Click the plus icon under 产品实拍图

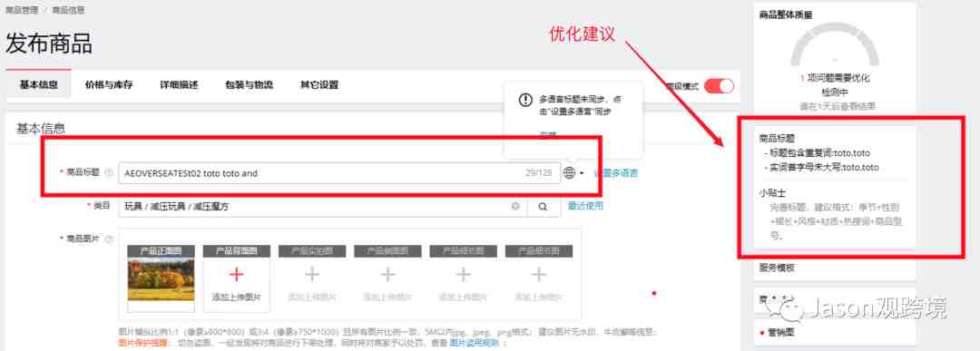click(x=312, y=275)
